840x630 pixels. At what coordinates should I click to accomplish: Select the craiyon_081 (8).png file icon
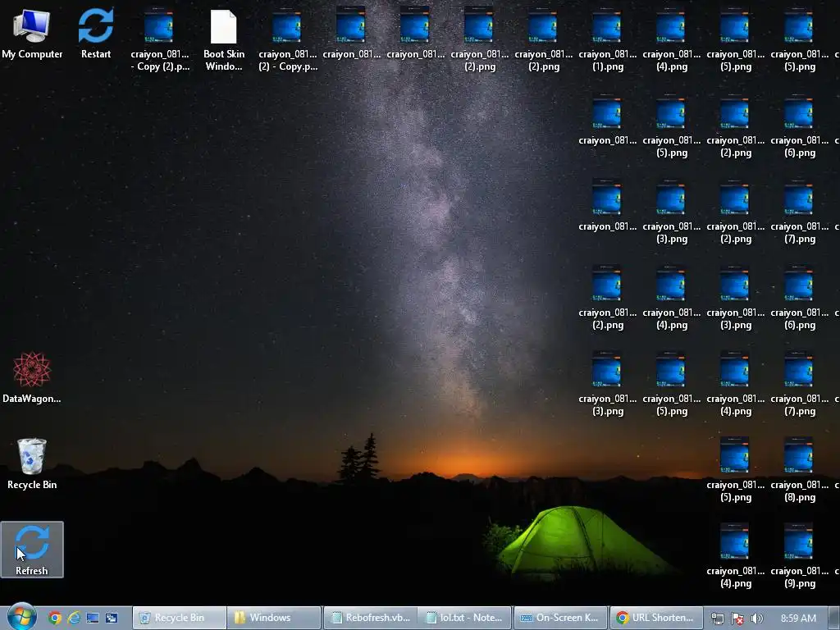coord(799,470)
